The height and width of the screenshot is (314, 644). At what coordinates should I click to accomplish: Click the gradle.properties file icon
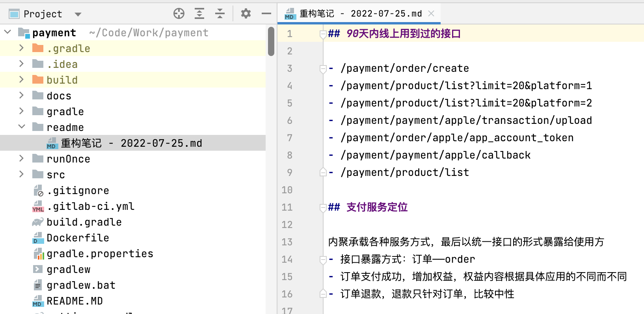click(x=39, y=254)
